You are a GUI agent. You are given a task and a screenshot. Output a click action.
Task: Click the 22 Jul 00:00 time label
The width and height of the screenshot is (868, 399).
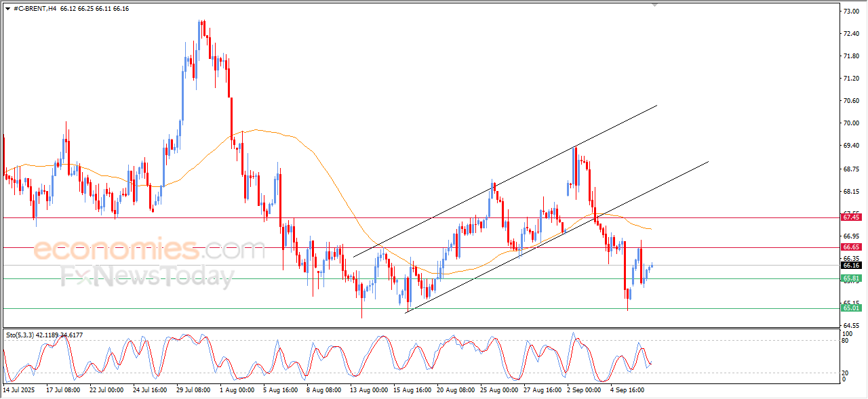[106, 390]
